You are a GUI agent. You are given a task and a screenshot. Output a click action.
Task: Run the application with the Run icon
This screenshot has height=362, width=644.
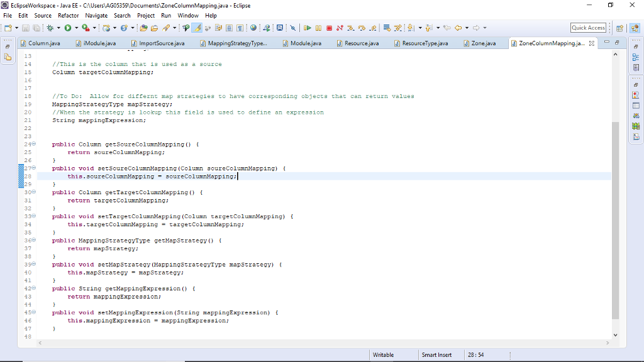69,28
